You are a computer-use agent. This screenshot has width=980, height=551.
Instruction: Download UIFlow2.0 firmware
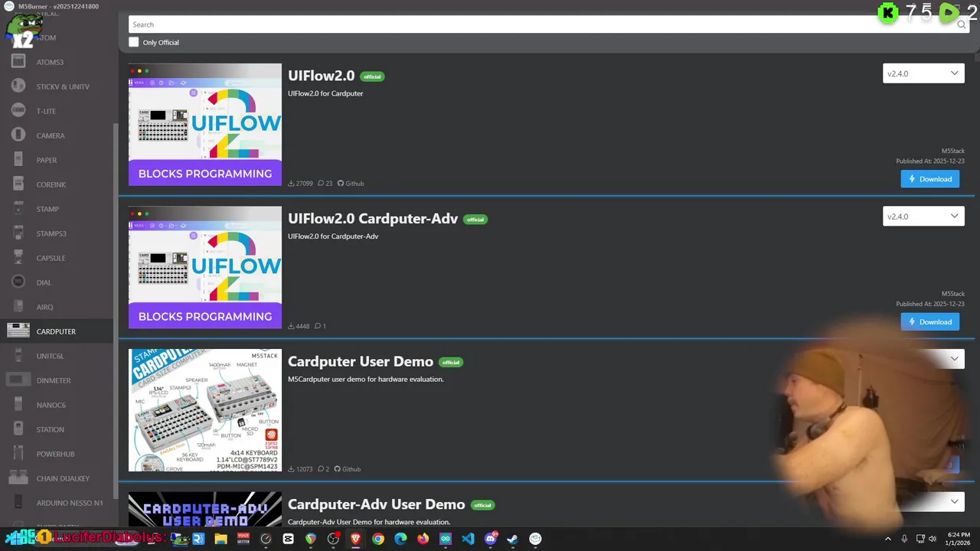(x=930, y=179)
